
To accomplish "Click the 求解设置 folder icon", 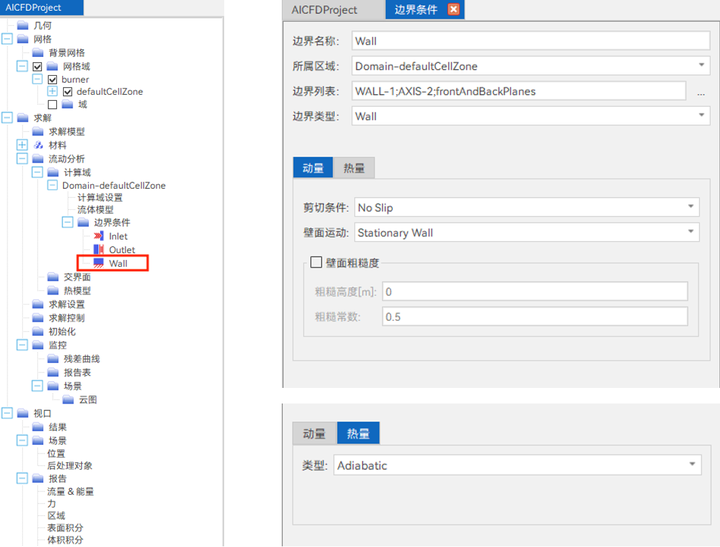I will [38, 304].
